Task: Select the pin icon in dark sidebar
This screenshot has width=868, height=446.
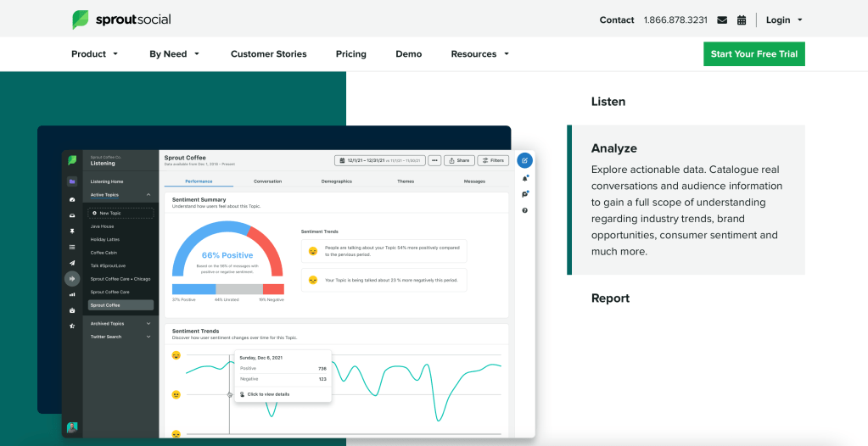Action: coord(72,231)
